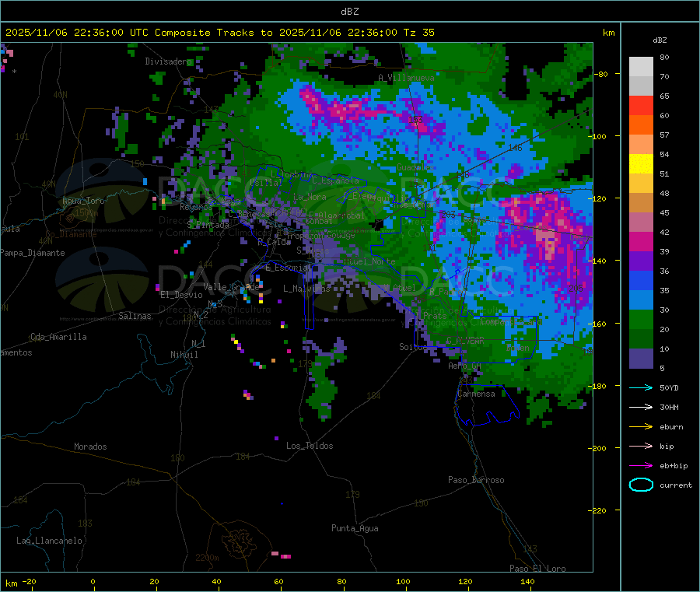Screen dimensions: 700x592
Task: Select the light gray top swatch in dBZ scale
Action: 641,67
